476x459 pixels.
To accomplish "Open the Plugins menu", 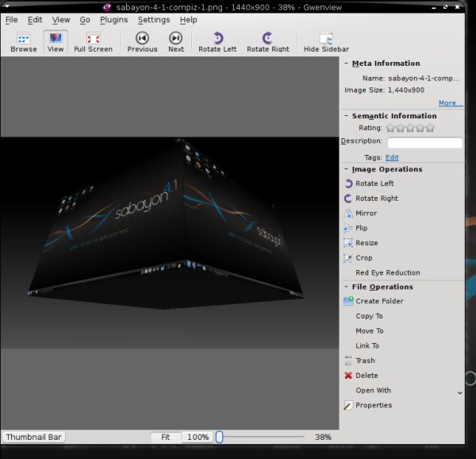I will point(114,20).
